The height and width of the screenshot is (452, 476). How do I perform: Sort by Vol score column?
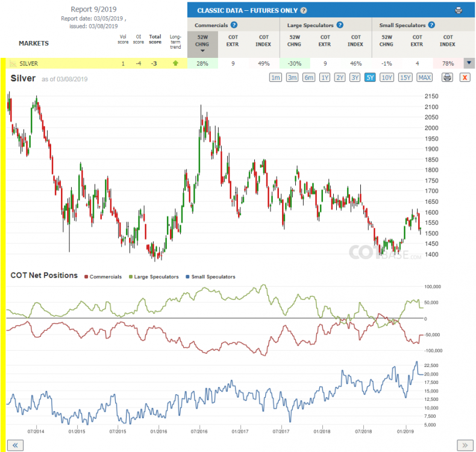click(x=123, y=39)
